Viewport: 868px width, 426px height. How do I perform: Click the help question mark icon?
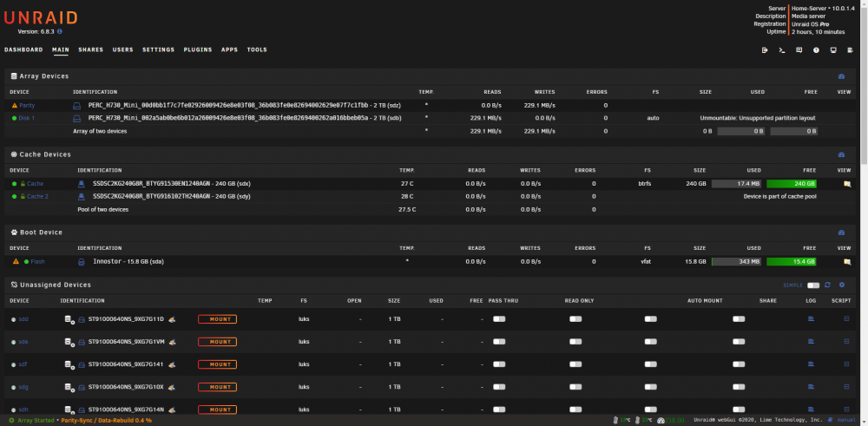[x=816, y=49]
